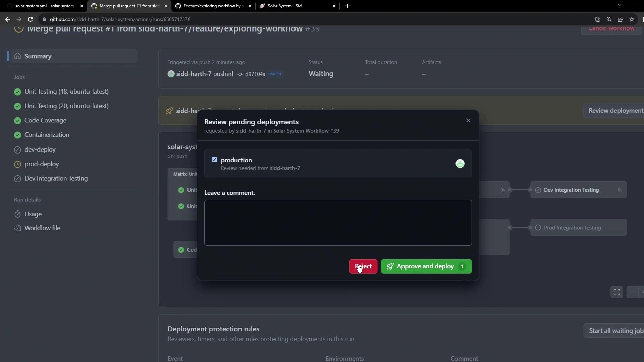Click the reviewer avatar next to production
The image size is (644, 362).
pos(460,164)
